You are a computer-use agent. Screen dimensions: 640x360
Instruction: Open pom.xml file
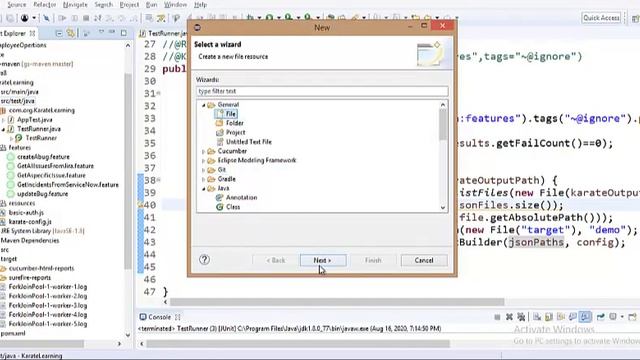click(x=13, y=333)
